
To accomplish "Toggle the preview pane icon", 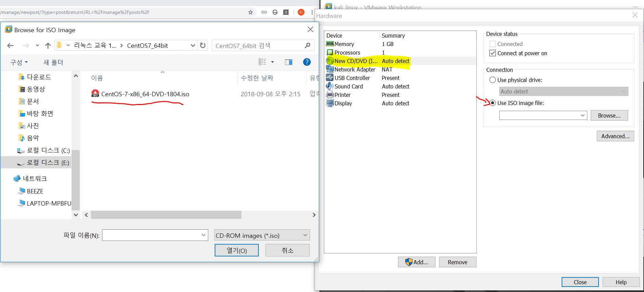I will (289, 62).
